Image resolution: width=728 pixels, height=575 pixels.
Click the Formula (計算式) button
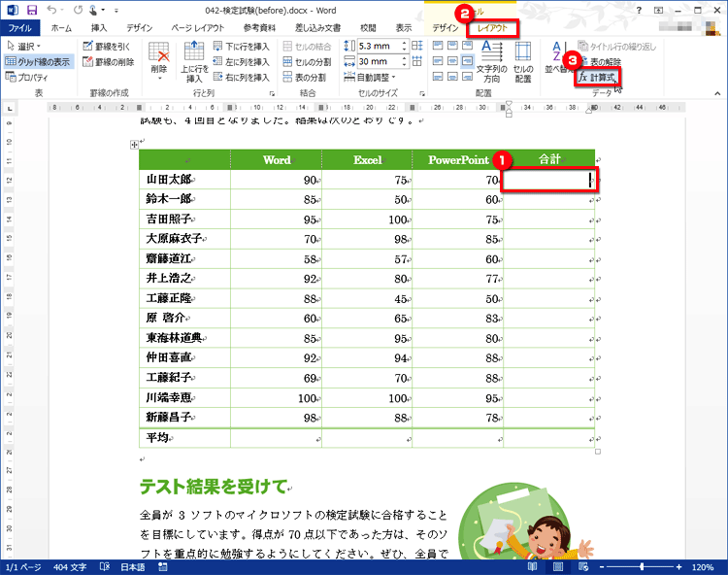[597, 77]
